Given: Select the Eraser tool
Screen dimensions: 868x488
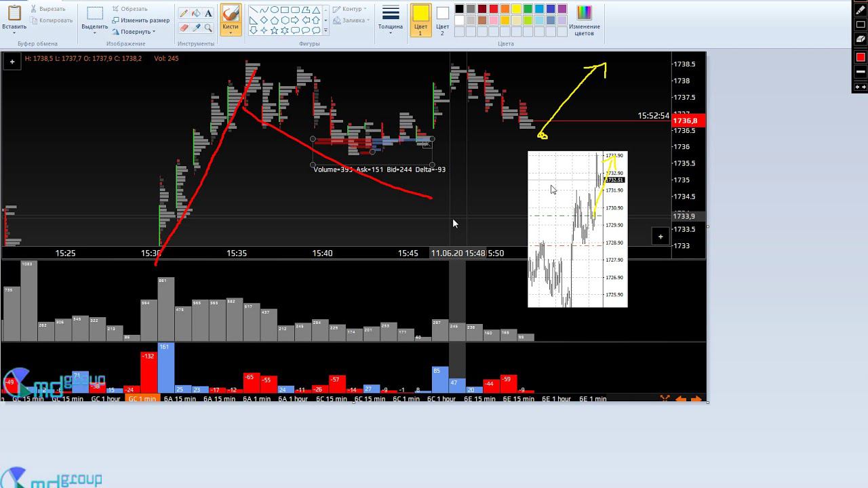Looking at the screenshot, I should 184,28.
